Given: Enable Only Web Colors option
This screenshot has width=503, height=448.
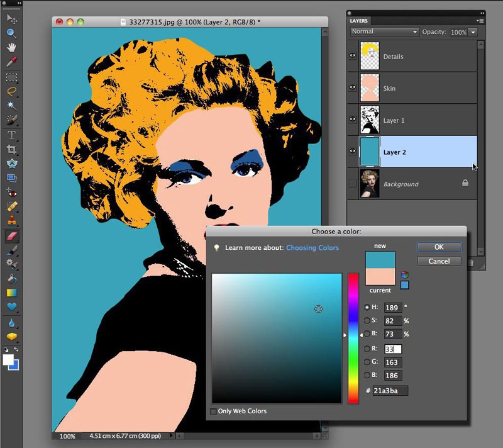Looking at the screenshot, I should (x=213, y=410).
